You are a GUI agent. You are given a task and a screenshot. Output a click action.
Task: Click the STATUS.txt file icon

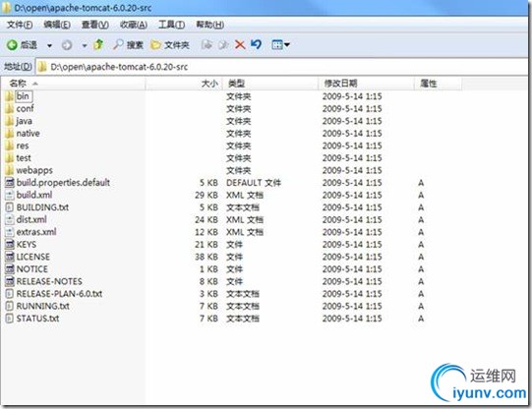10,319
